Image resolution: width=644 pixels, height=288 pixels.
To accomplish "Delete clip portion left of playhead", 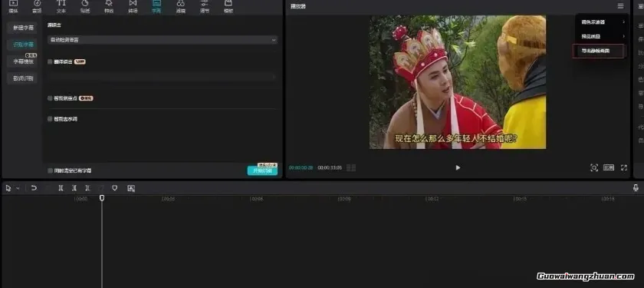I will pos(74,188).
